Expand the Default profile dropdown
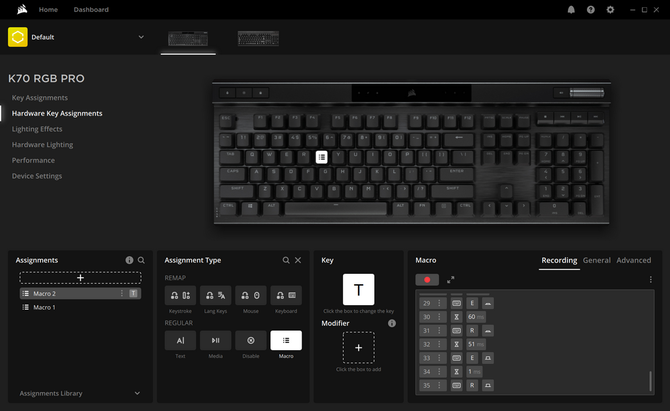Image resolution: width=670 pixels, height=411 pixels. pyautogui.click(x=141, y=37)
